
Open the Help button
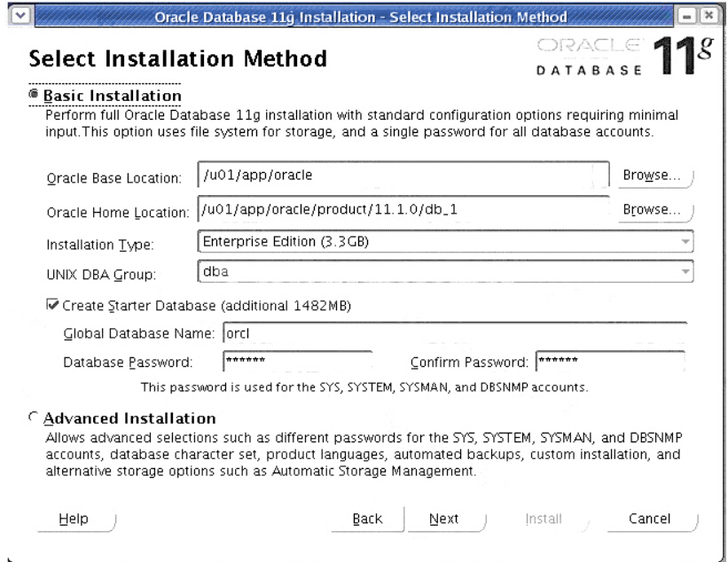tap(76, 519)
